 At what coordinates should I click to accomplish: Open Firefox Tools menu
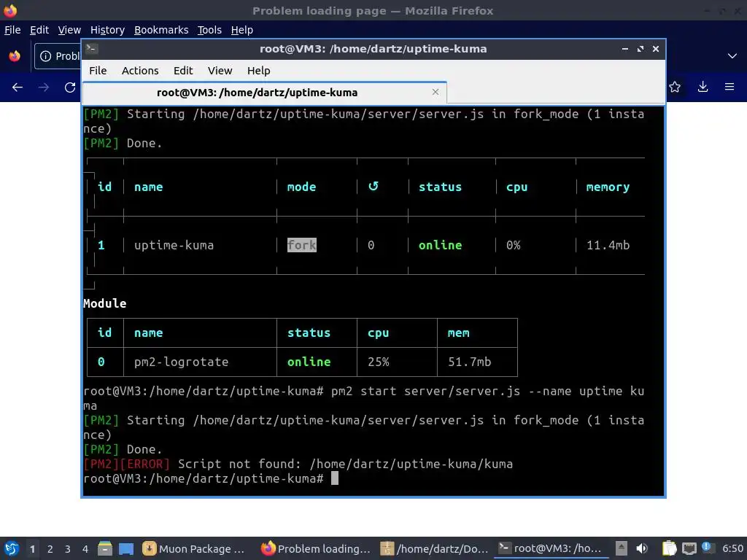[x=209, y=29]
